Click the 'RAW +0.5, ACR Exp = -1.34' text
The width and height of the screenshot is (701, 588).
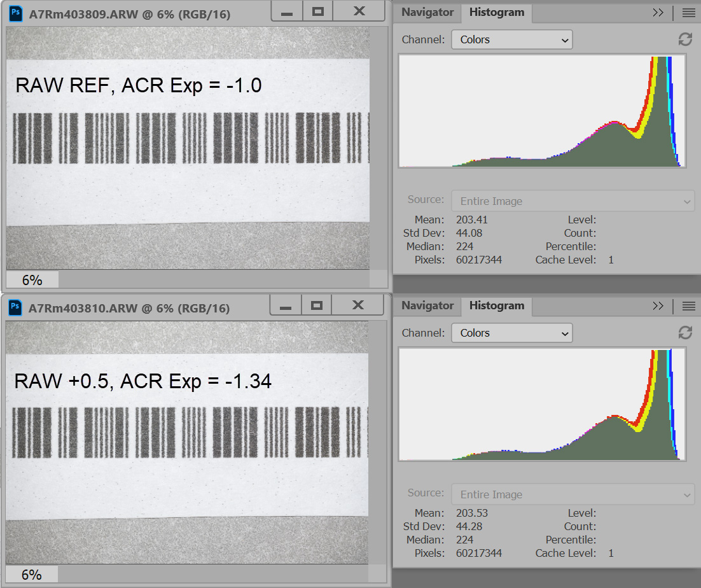[x=142, y=381]
